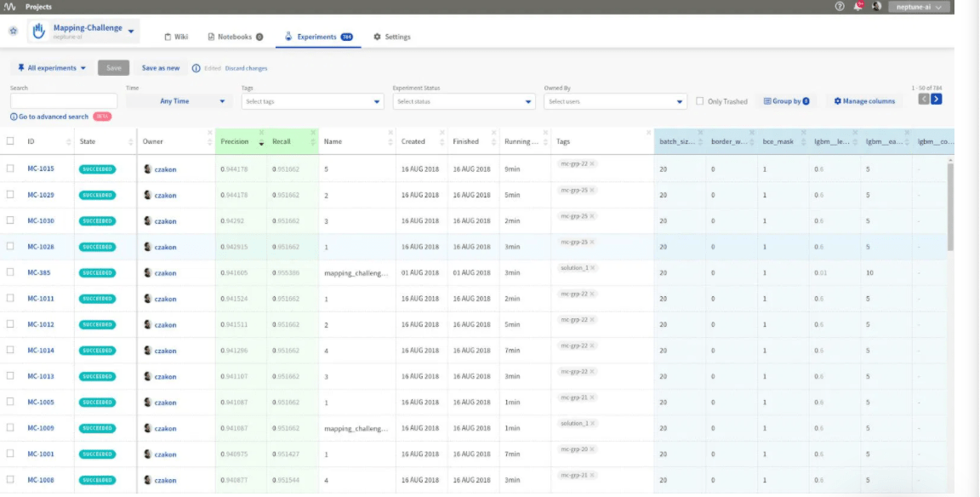Open the notifications bell icon

pos(858,6)
